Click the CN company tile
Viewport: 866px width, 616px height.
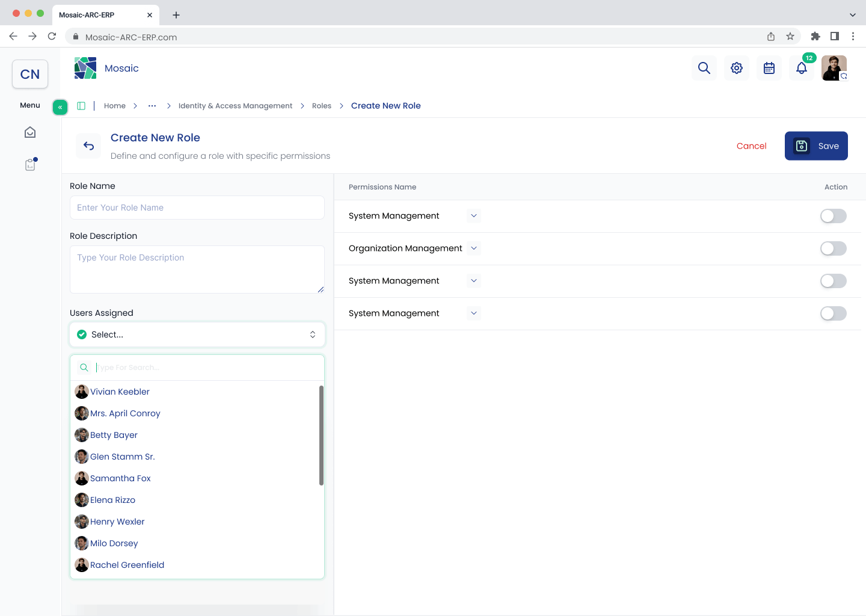coord(30,74)
